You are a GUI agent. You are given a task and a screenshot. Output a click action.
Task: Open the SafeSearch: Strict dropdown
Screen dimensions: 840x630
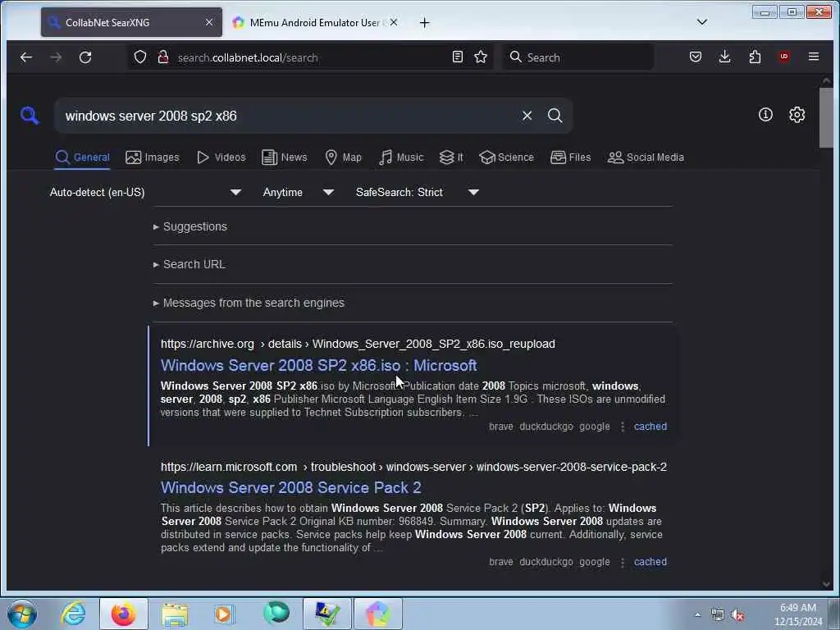[x=418, y=192]
